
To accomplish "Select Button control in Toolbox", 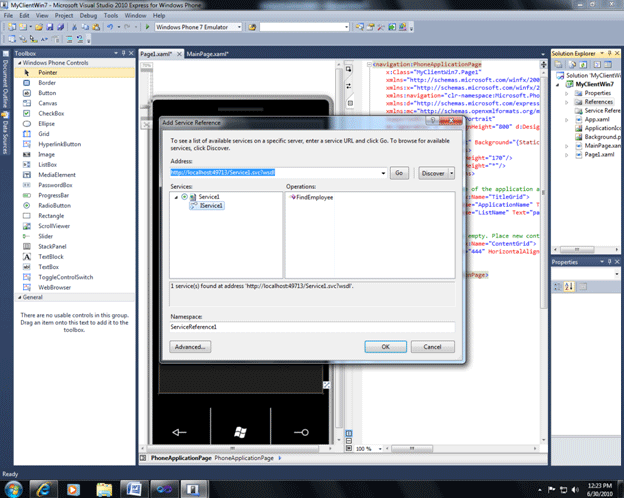I will pos(75,93).
